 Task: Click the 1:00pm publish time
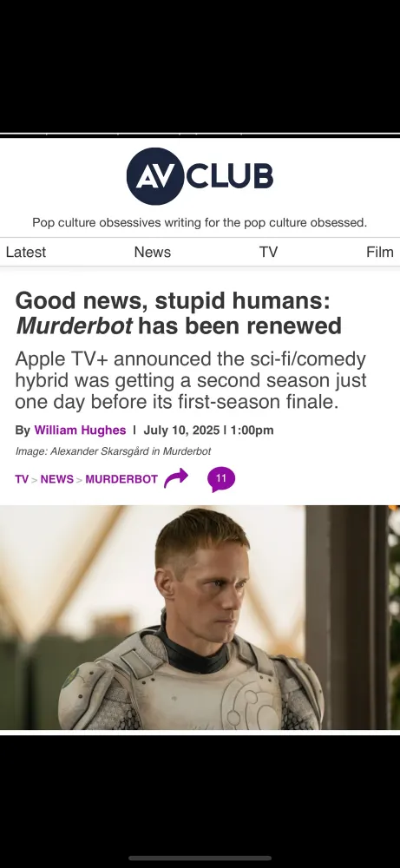point(252,431)
